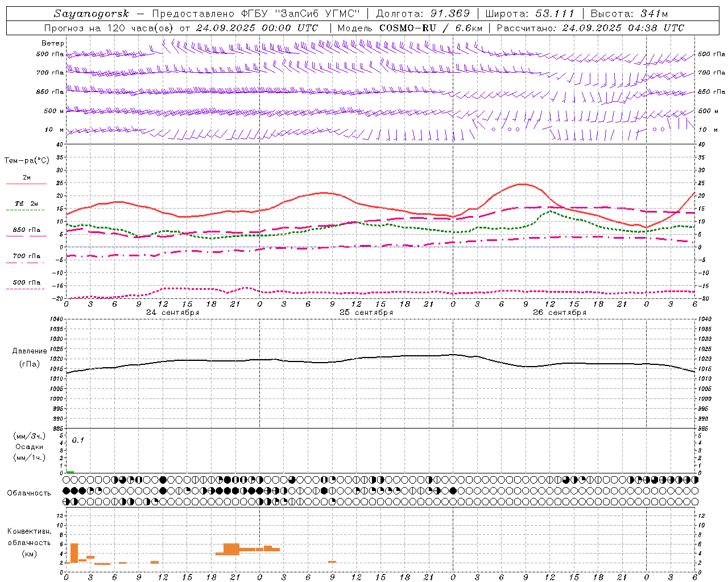
Task: Click 'Прогноз на 120 часа(ов)' forecast text
Action: coord(109,28)
